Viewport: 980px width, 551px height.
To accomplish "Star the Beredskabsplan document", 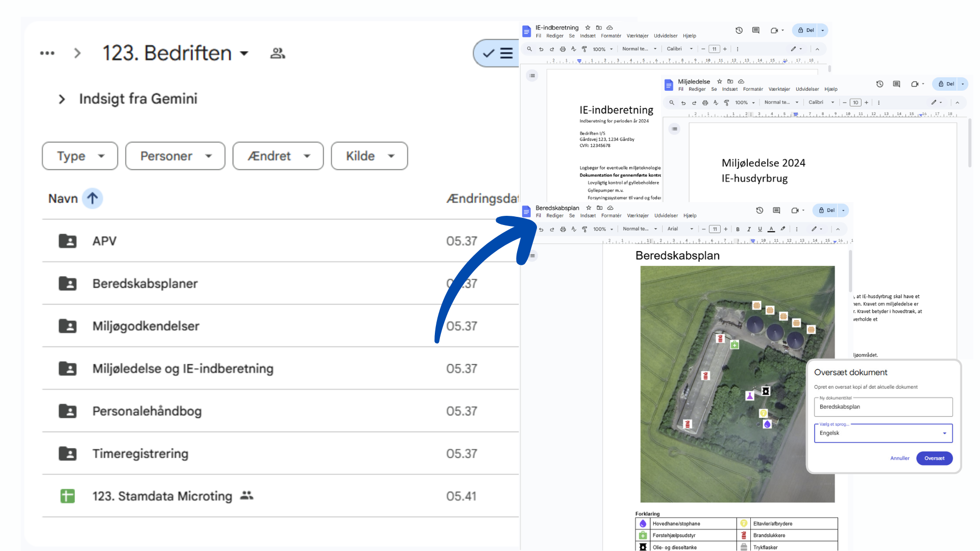I will pos(589,208).
